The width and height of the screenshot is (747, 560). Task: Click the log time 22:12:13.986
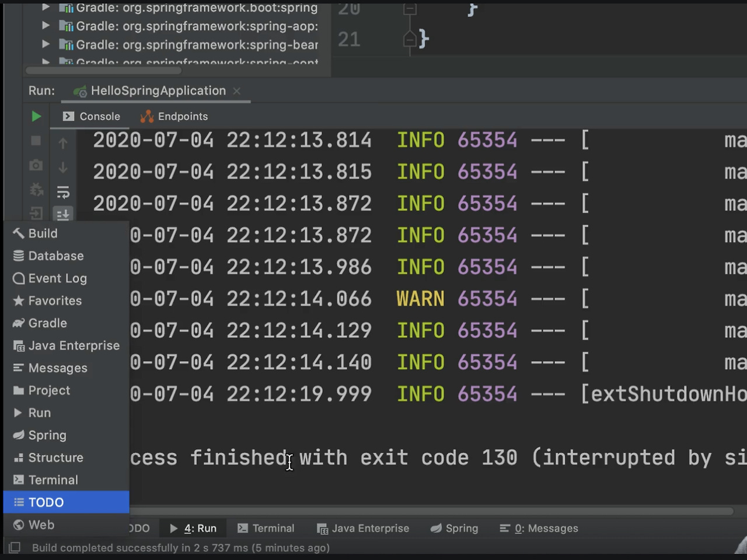[299, 267]
